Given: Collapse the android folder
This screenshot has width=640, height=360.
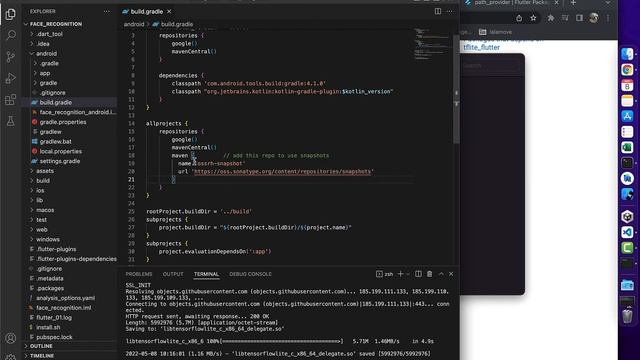Looking at the screenshot, I should [x=46, y=53].
